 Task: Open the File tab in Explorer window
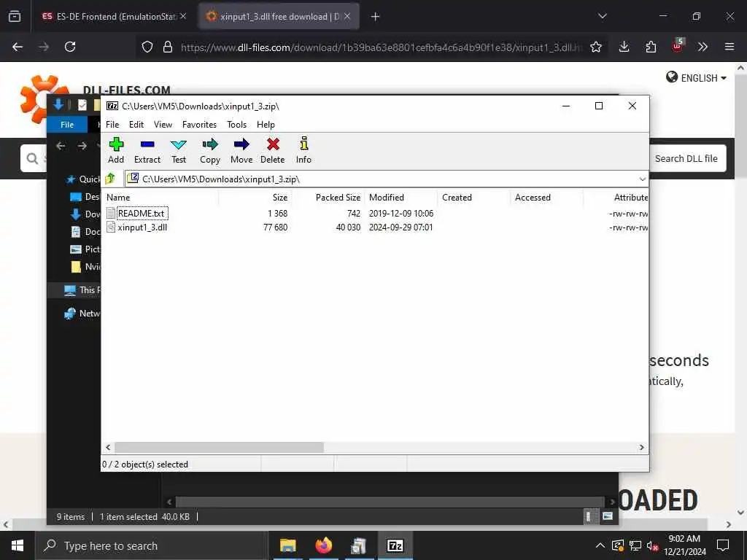pyautogui.click(x=67, y=124)
